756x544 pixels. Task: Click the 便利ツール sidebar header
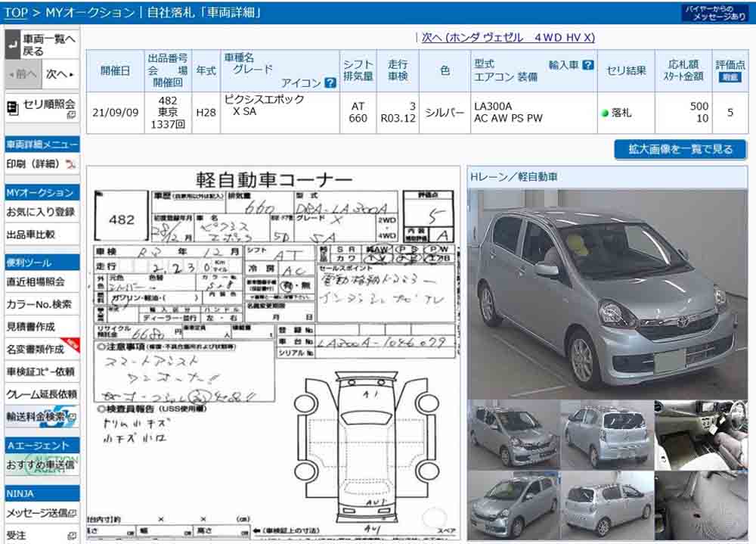coord(42,263)
